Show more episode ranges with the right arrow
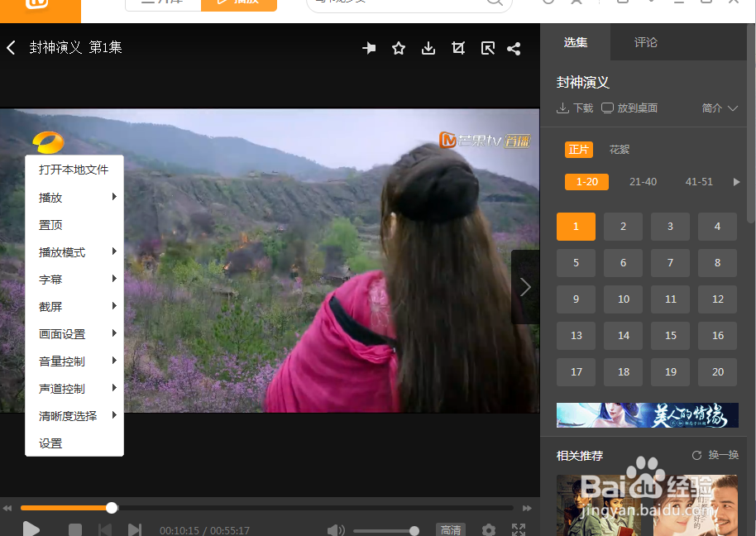756x536 pixels. pyautogui.click(x=736, y=182)
